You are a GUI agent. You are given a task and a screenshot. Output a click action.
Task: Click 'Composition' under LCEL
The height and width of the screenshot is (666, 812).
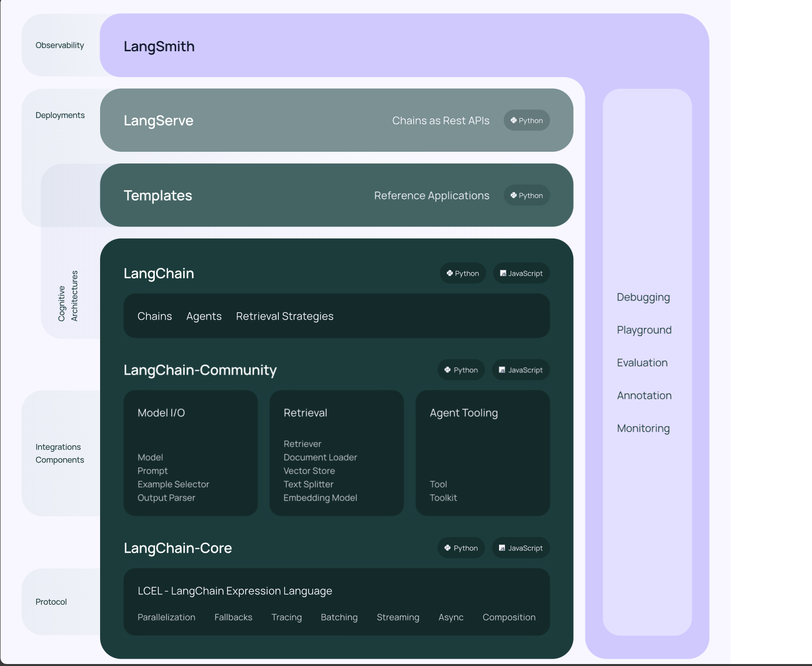pos(509,617)
